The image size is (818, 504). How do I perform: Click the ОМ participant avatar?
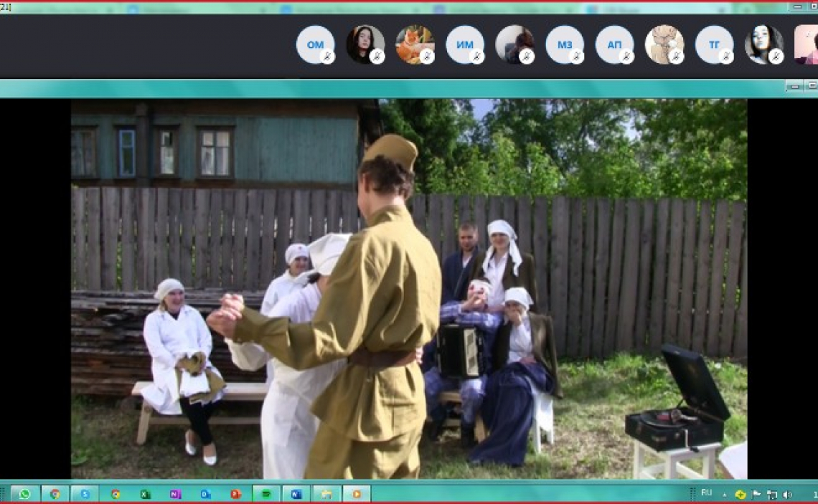pos(314,44)
